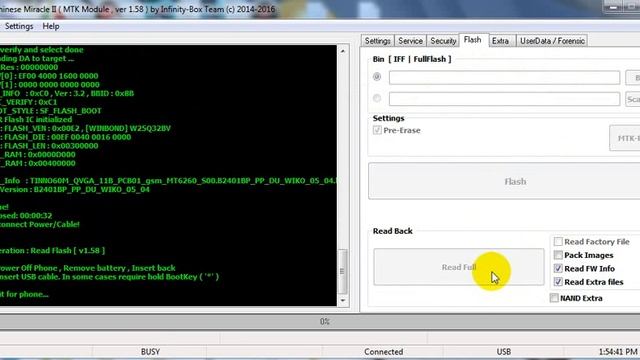640x360 pixels.
Task: Click the log scrollbar down arrow
Action: point(343,300)
